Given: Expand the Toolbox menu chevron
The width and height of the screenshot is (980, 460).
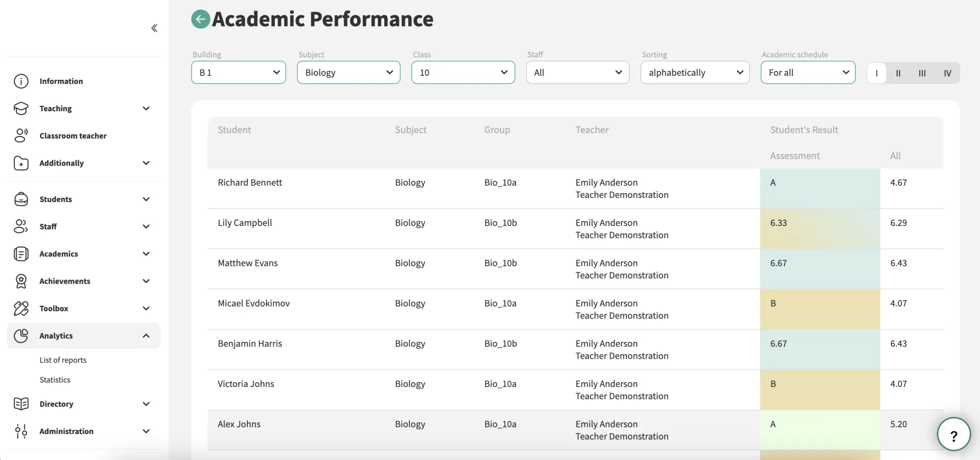Looking at the screenshot, I should click(146, 308).
